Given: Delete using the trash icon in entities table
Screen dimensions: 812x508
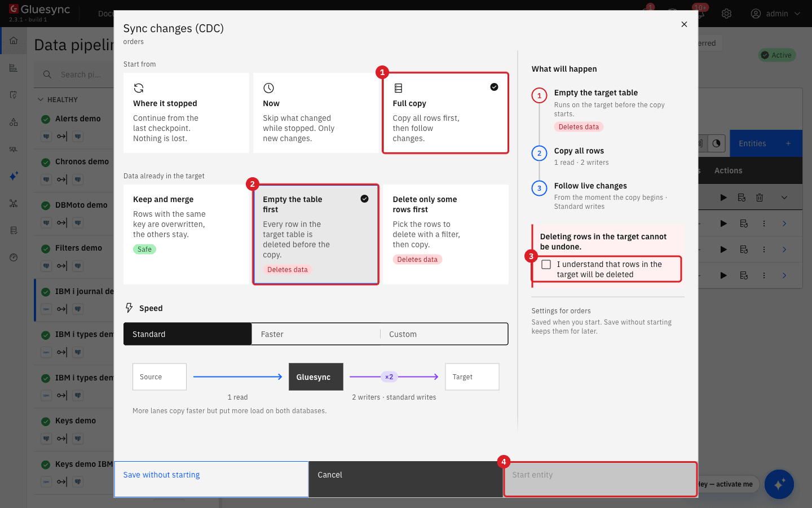Looking at the screenshot, I should 760,198.
